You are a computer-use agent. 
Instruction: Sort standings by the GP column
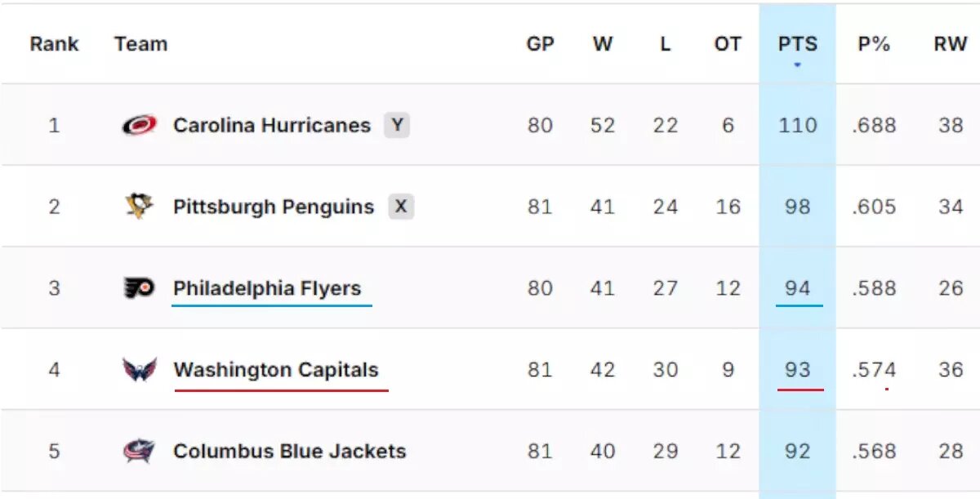[541, 44]
